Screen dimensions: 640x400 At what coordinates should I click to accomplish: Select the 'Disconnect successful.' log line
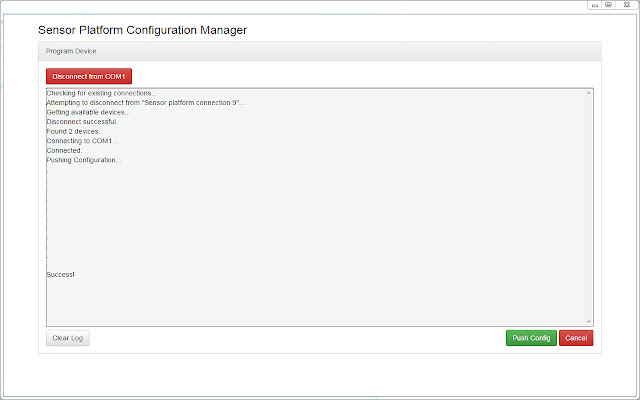pyautogui.click(x=82, y=122)
